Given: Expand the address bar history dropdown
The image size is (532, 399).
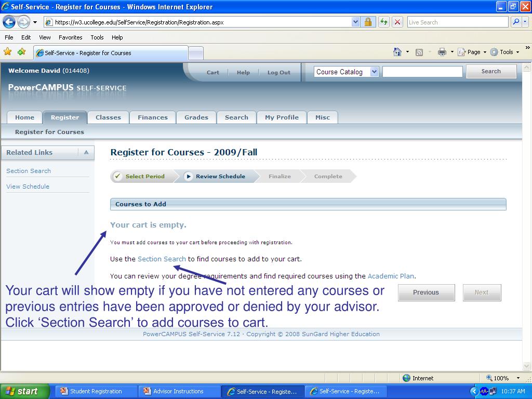Looking at the screenshot, I should (x=355, y=22).
